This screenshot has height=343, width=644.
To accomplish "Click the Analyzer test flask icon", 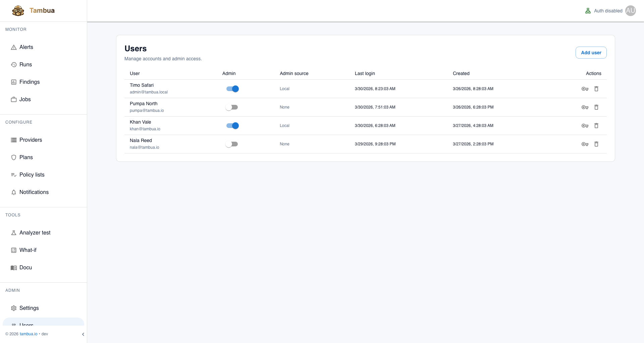I will coord(13,232).
